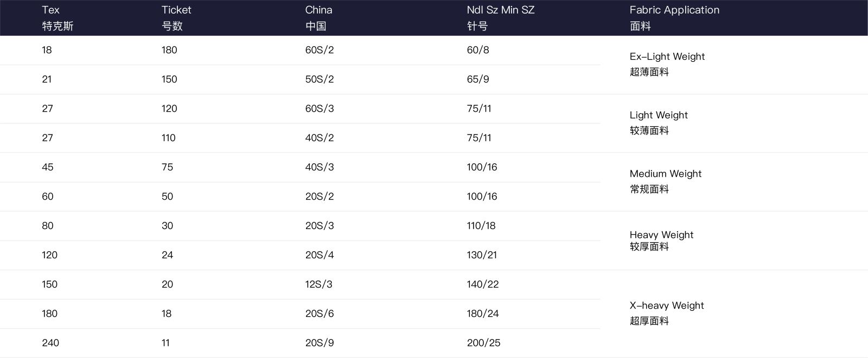Select the Heavy Weight 较厚面料 cell

661,240
